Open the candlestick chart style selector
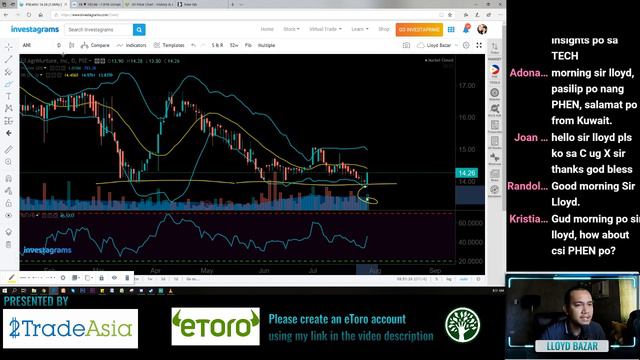The width and height of the screenshot is (640, 360). pyautogui.click(x=71, y=45)
